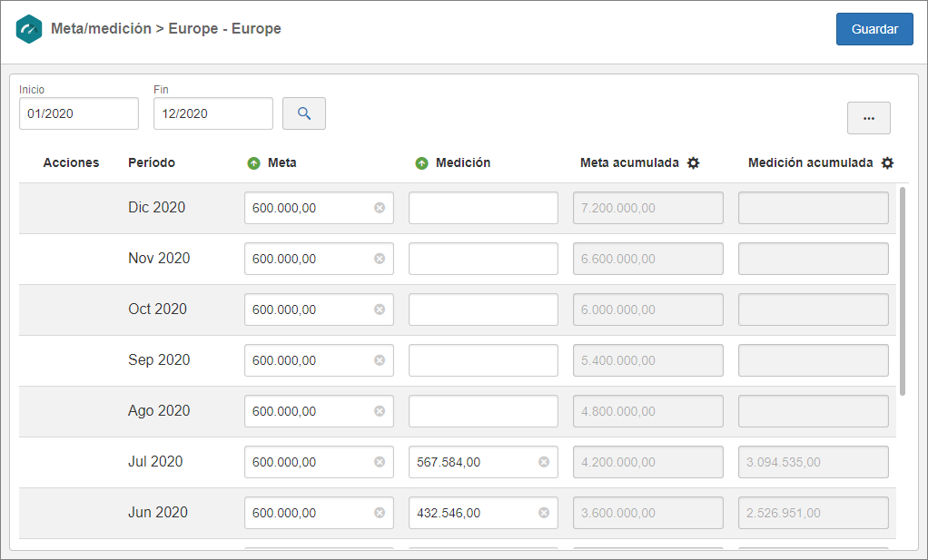
Task: Clear the Jun 2020 Medición value 432.546,00
Action: click(x=544, y=513)
